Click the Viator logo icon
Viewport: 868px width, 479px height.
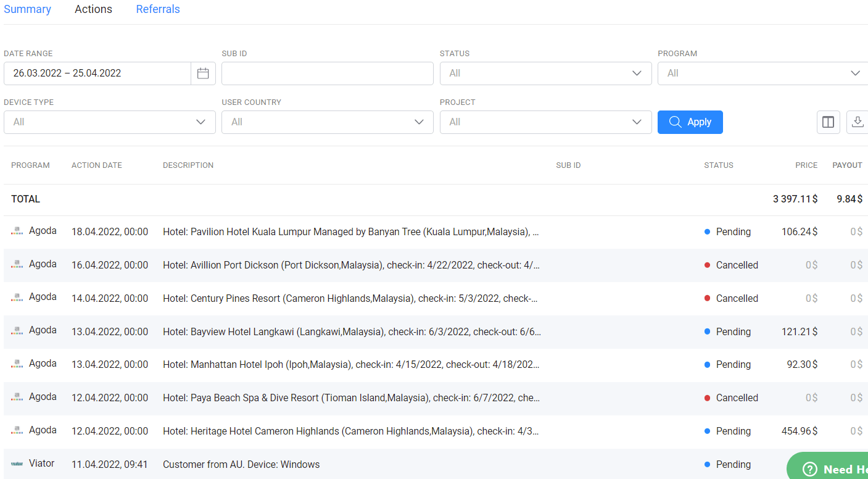(x=17, y=464)
